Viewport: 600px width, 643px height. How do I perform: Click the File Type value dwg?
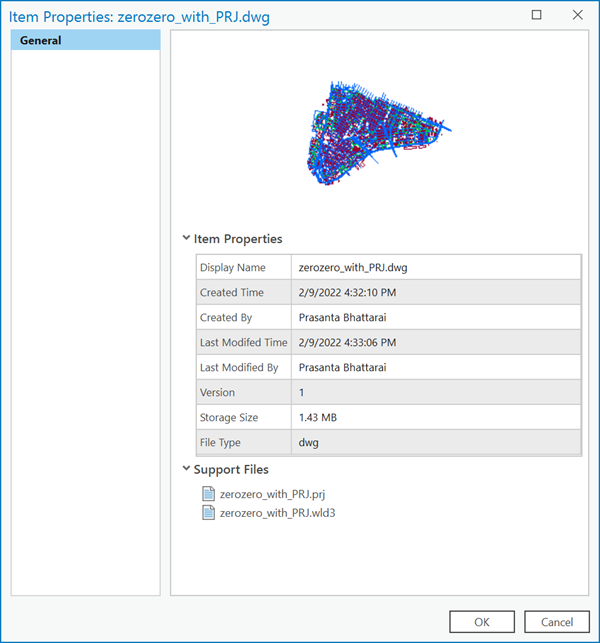tap(308, 443)
